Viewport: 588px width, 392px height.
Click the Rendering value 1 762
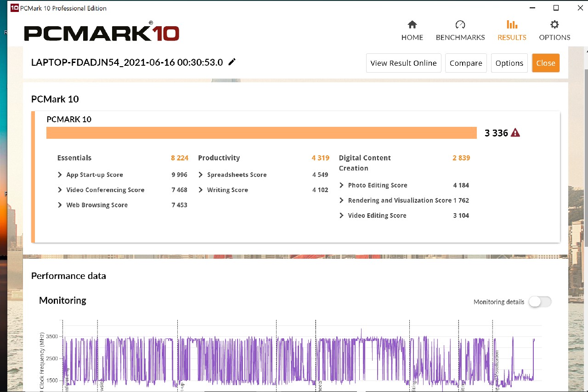pos(461,200)
